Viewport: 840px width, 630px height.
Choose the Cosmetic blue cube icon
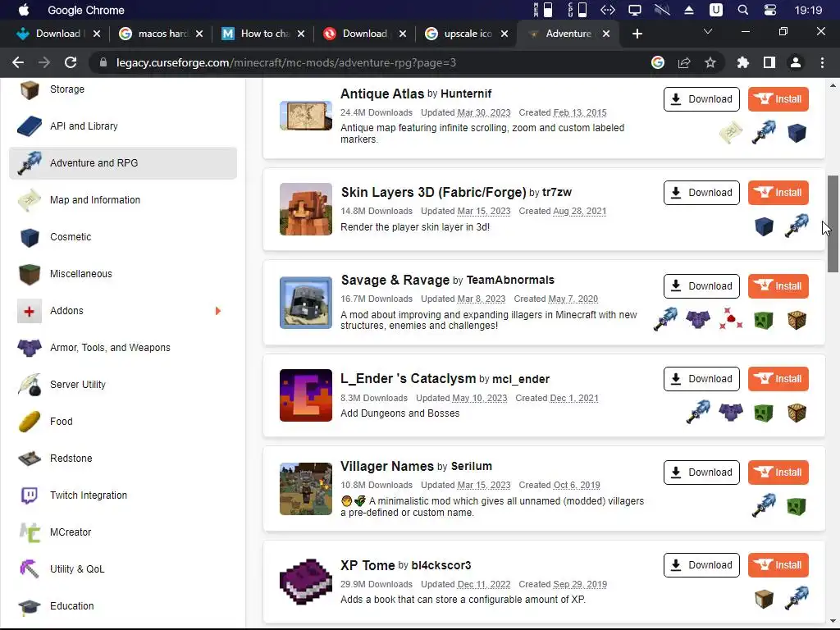(x=30, y=237)
